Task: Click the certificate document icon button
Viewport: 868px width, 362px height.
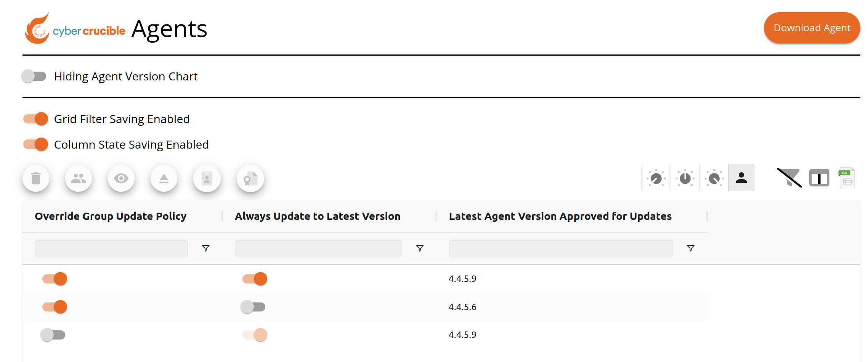Action: [250, 178]
